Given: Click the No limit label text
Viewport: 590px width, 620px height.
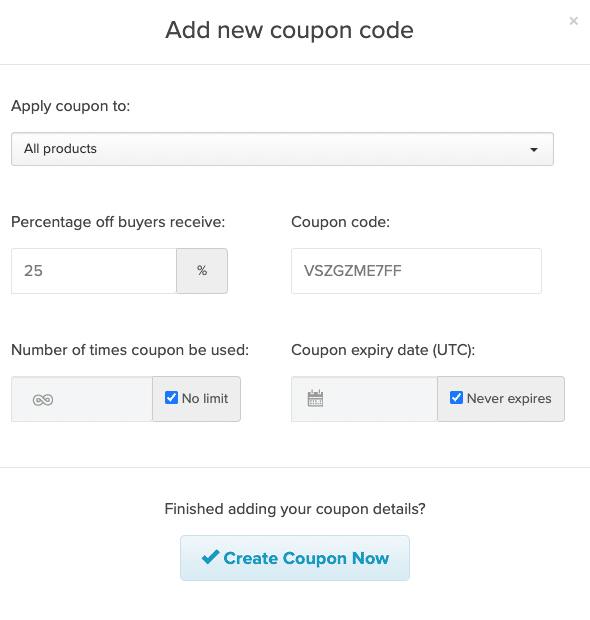Looking at the screenshot, I should click(205, 399).
